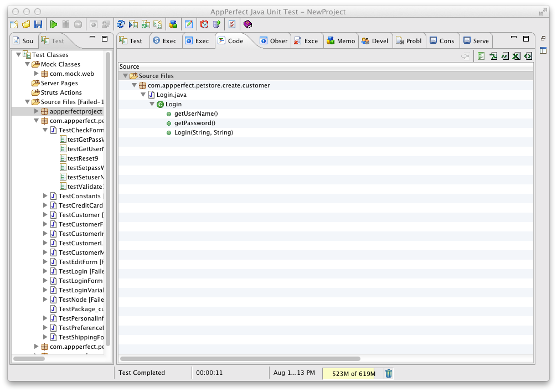Collapse the Login class node
Screen dimensions: 557x392
pos(152,104)
